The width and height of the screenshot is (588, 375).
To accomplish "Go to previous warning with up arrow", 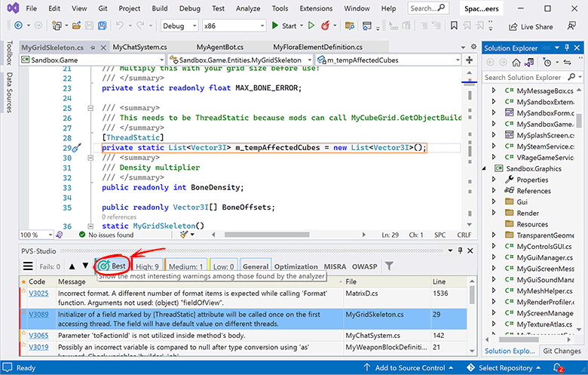I will 72,266.
